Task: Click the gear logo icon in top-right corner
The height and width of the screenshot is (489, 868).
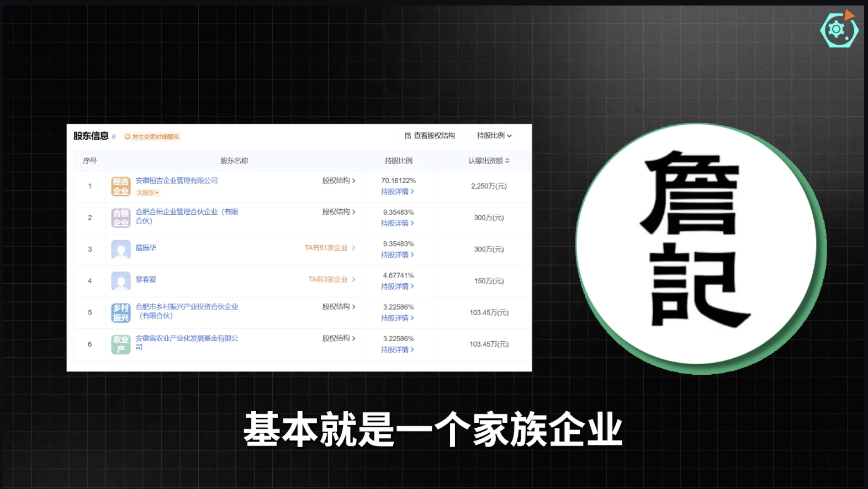Action: (839, 29)
